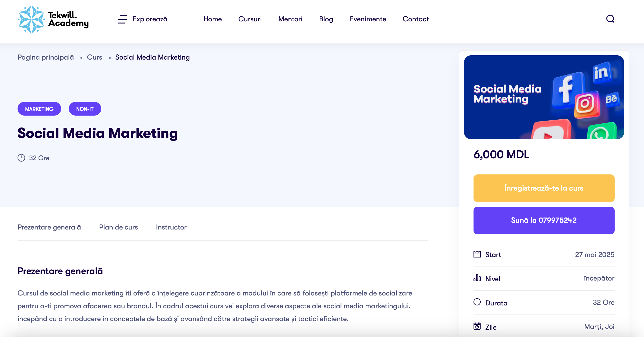Go to the Mentori page

(x=290, y=19)
